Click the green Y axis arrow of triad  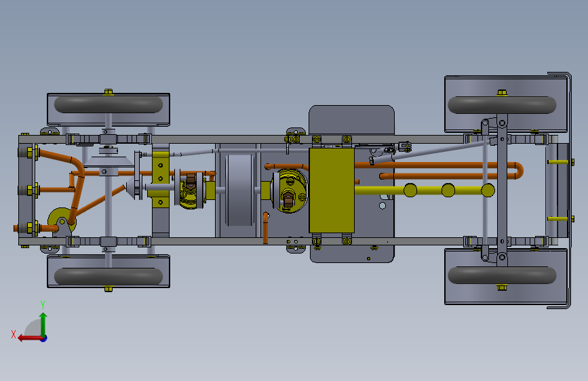pyautogui.click(x=43, y=323)
